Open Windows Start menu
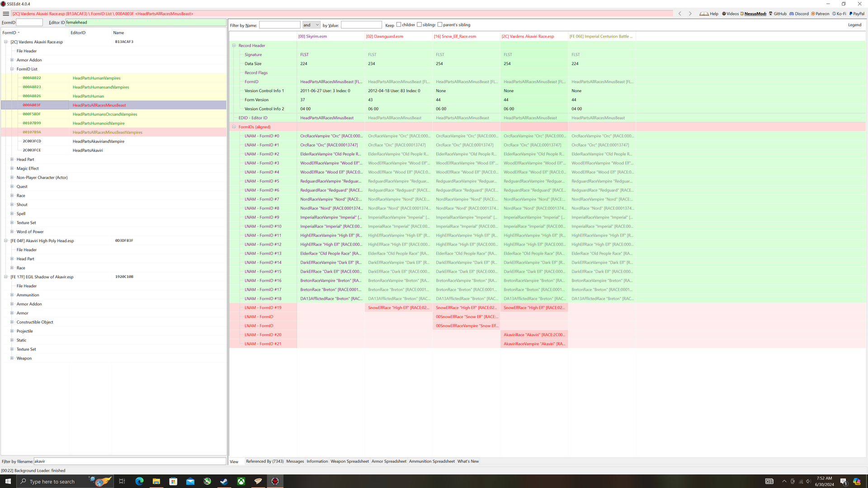 [x=8, y=481]
